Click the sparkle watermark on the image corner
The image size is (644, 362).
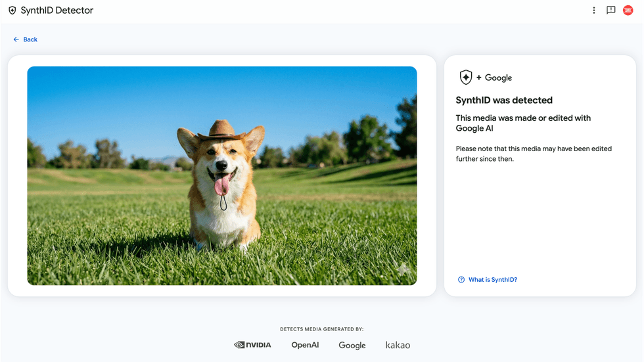point(403,270)
